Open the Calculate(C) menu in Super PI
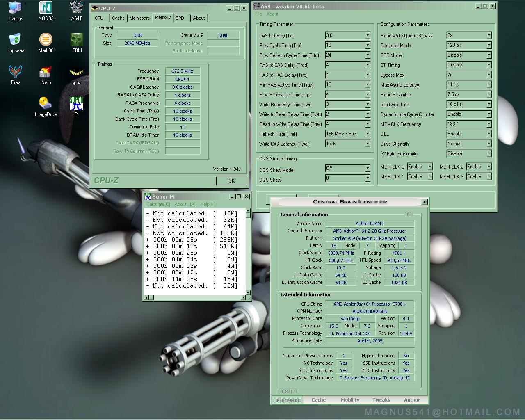Image resolution: width=525 pixels, height=420 pixels. [158, 204]
